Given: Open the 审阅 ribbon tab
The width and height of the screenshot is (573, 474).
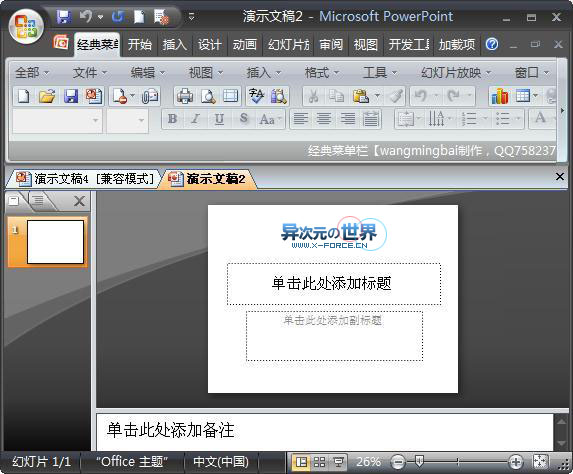Looking at the screenshot, I should (331, 45).
